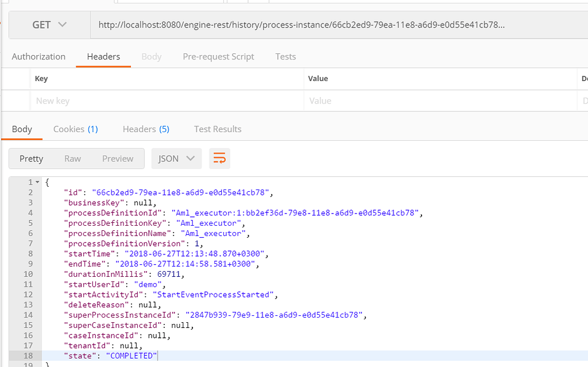Reselect the active Headers request tab
This screenshot has width=588, height=367.
103,56
